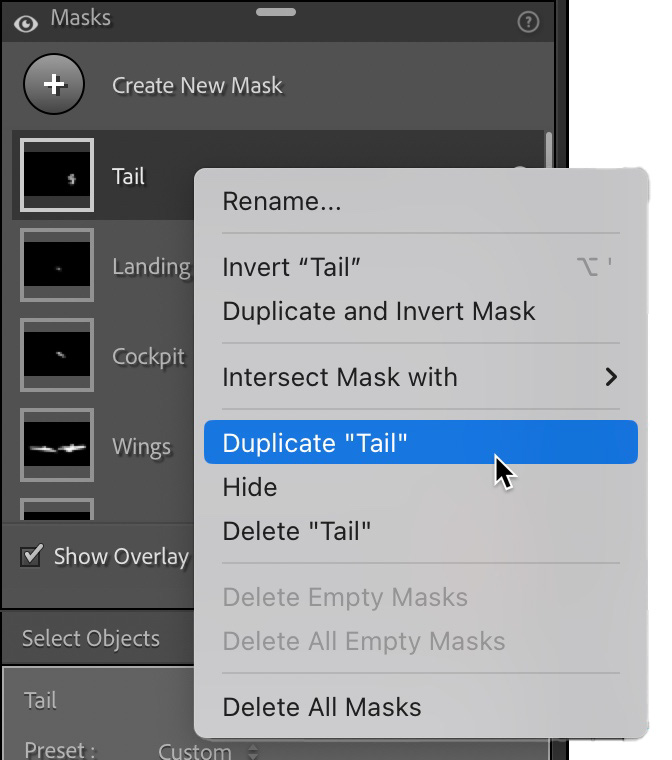Choose Rename... from context menu
Image resolution: width=672 pixels, height=760 pixels.
tap(282, 201)
